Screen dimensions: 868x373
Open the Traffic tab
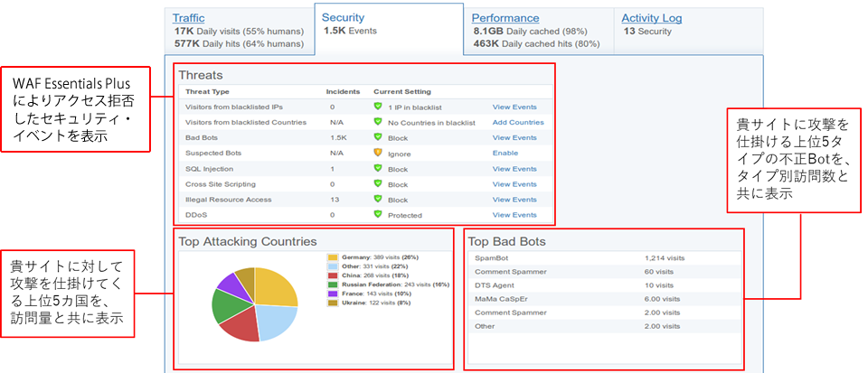[189, 18]
